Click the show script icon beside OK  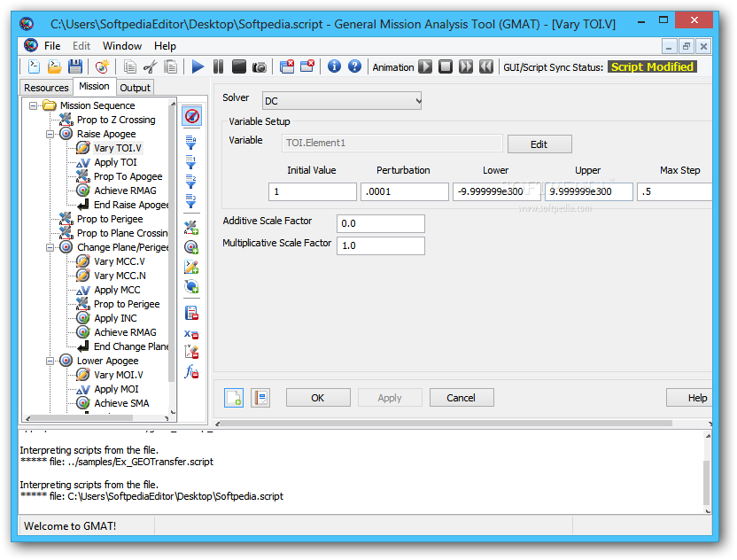coord(234,398)
